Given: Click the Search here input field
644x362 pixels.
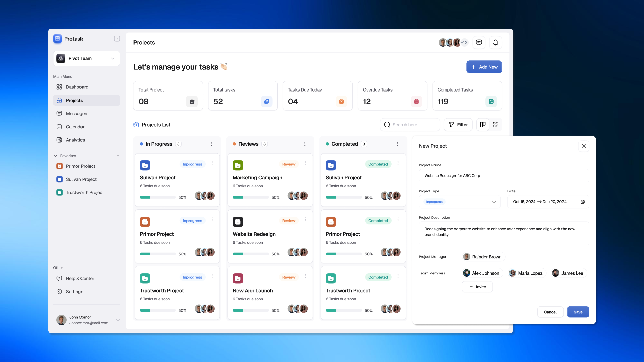Looking at the screenshot, I should 409,124.
